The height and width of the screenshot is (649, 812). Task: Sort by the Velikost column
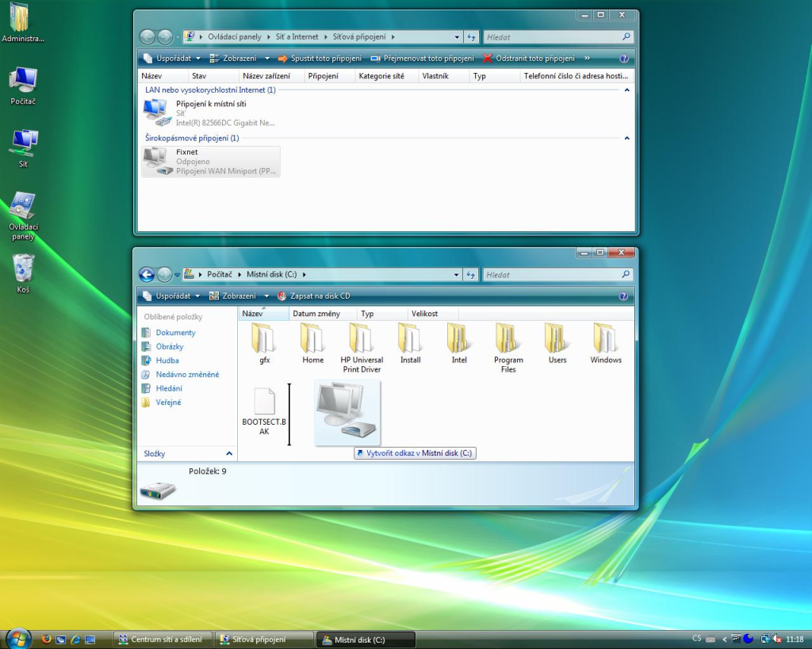click(433, 314)
